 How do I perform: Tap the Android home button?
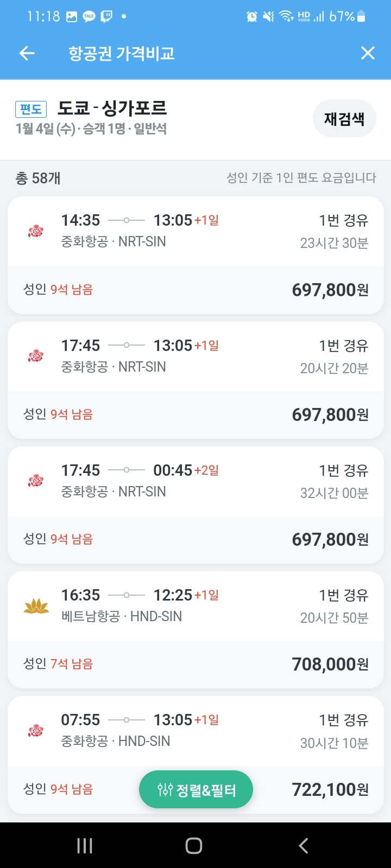pyautogui.click(x=194, y=845)
